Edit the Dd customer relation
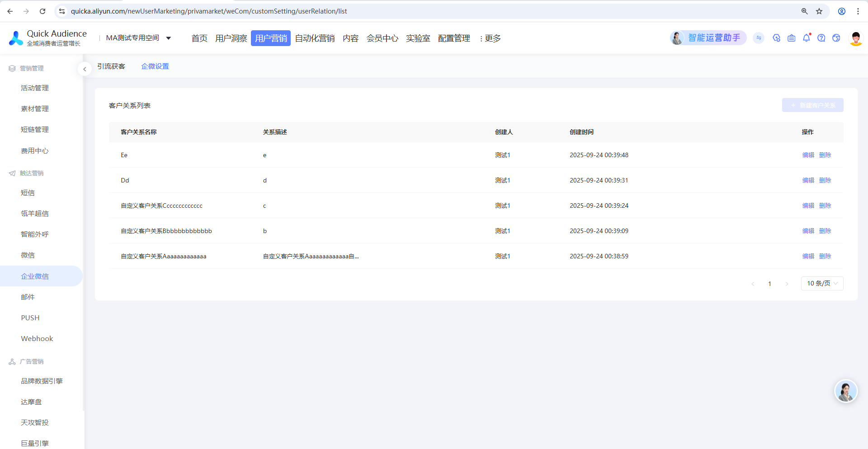 pos(808,180)
